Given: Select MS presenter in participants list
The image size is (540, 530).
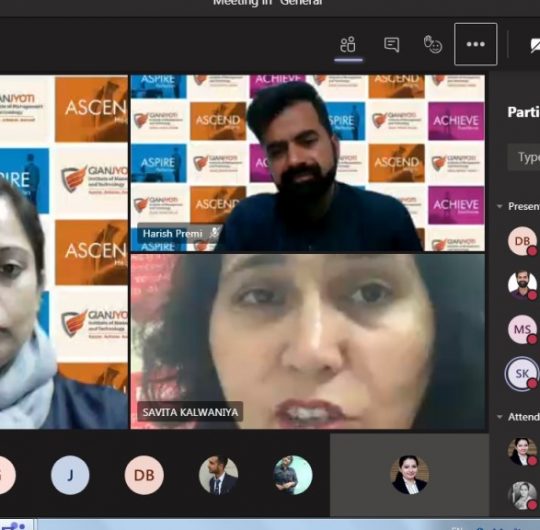Looking at the screenshot, I should click(522, 329).
